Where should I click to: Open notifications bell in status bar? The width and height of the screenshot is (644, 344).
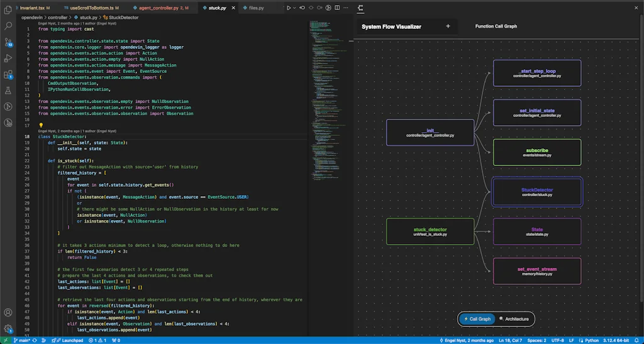coord(637,340)
